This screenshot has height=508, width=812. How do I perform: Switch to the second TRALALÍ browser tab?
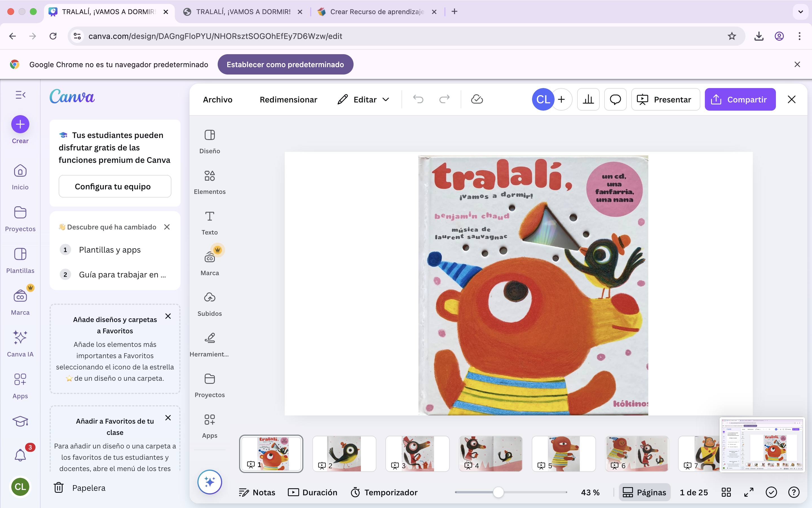point(243,12)
